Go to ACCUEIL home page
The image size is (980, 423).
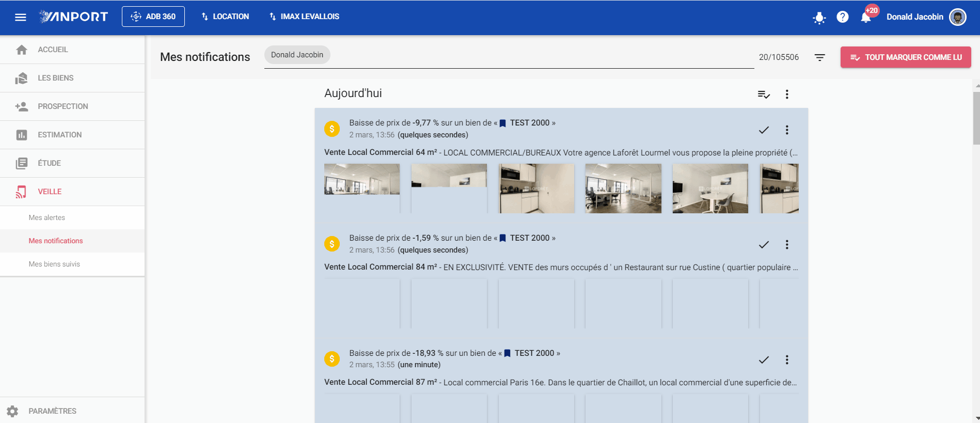(72, 50)
